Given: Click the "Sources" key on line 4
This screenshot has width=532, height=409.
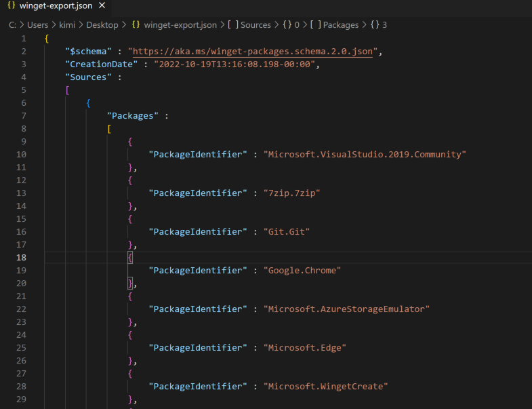Looking at the screenshot, I should pyautogui.click(x=88, y=77).
